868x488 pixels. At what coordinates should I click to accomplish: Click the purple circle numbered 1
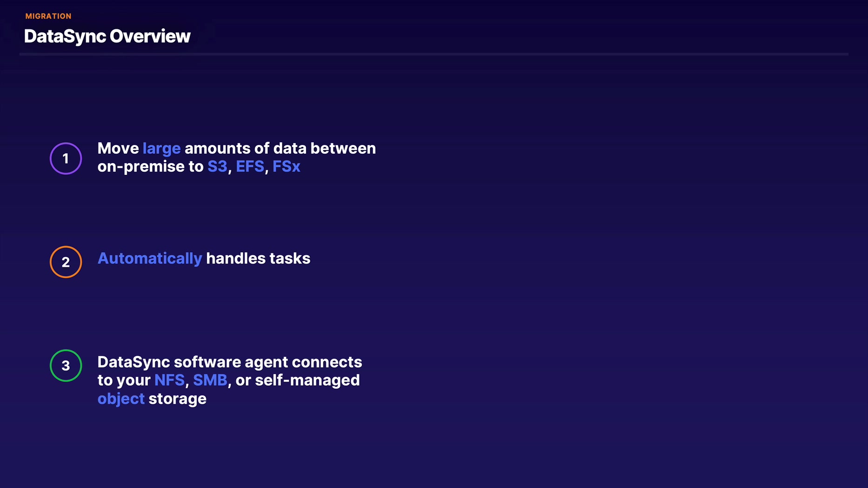tap(66, 158)
